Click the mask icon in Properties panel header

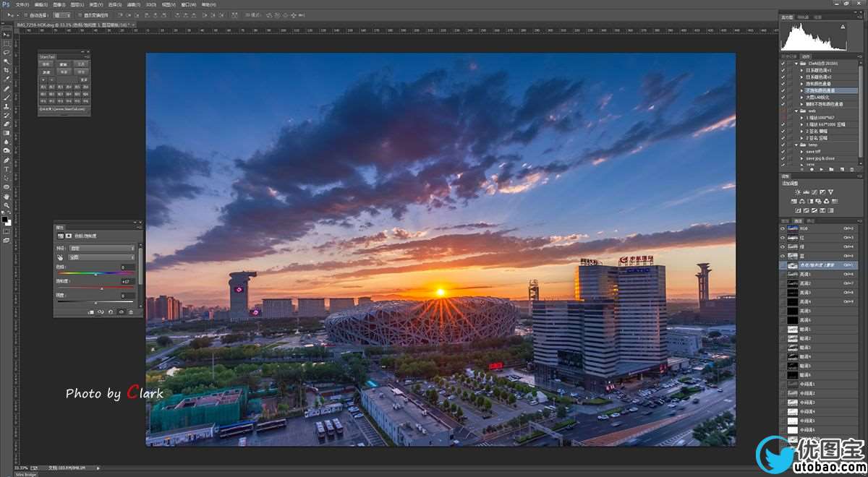(x=68, y=236)
